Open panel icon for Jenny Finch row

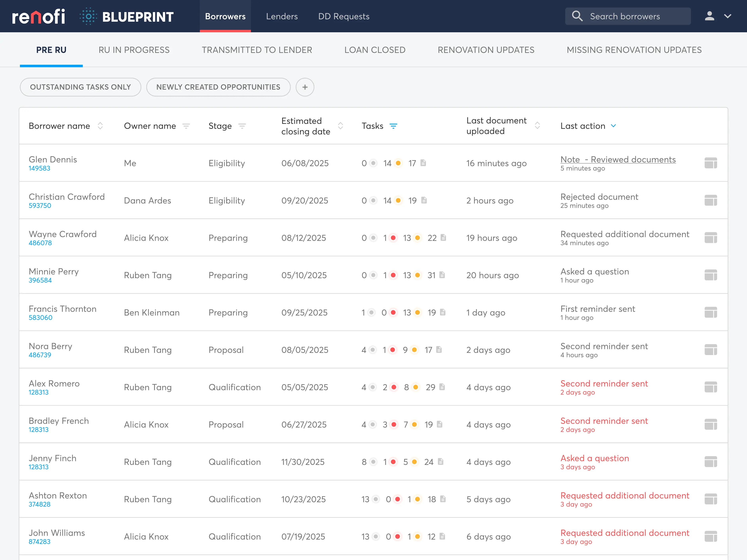pyautogui.click(x=711, y=462)
